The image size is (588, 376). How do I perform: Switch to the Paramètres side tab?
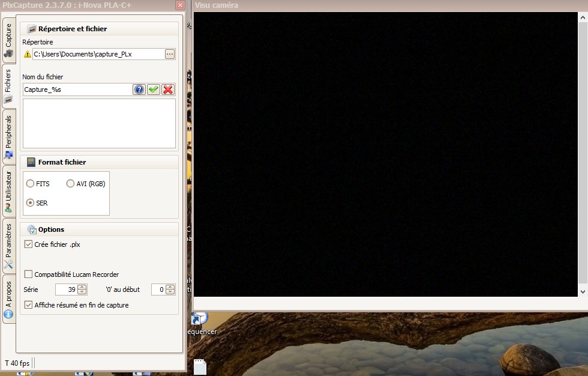(8, 246)
